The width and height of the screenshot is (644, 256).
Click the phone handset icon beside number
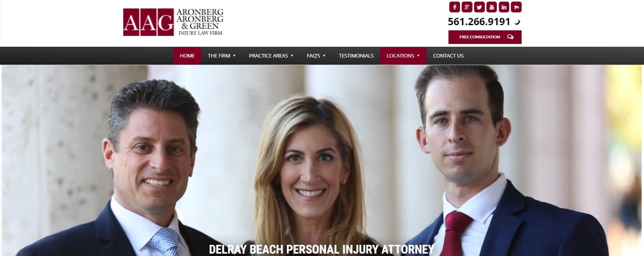pos(518,22)
